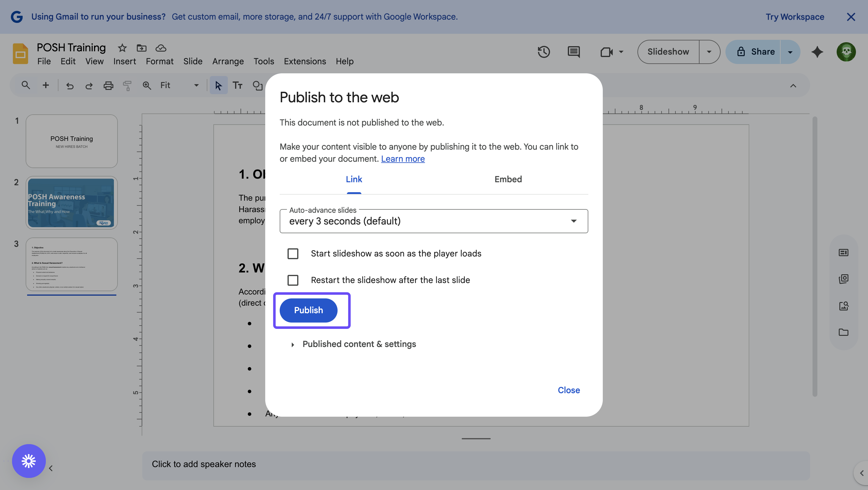Screen dimensions: 868x490
Task: Dismiss the Google Workspace banner
Action: pos(851,17)
